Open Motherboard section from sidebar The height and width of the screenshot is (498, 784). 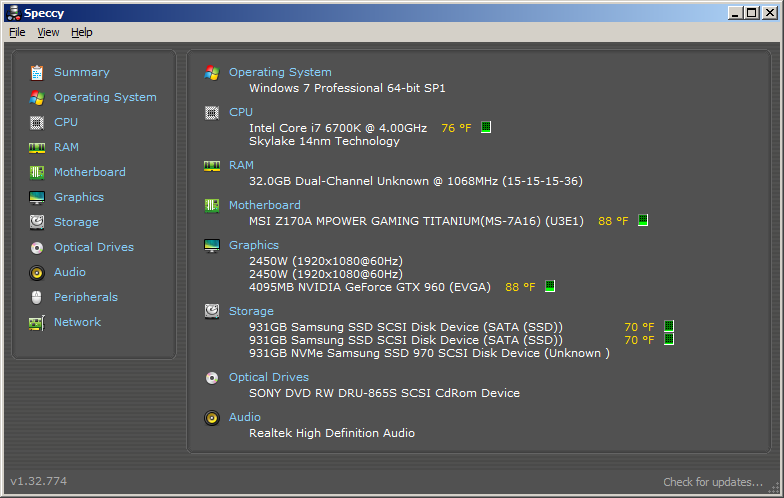(x=90, y=172)
